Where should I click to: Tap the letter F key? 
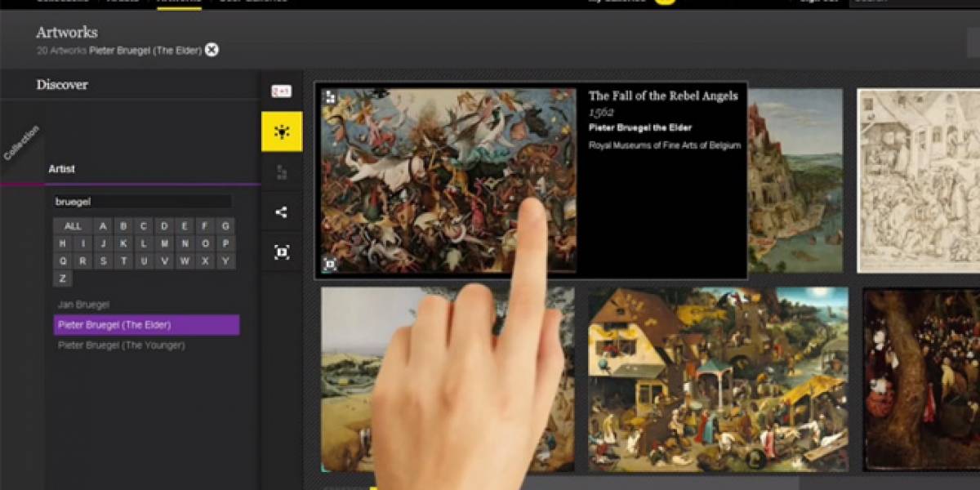205,226
